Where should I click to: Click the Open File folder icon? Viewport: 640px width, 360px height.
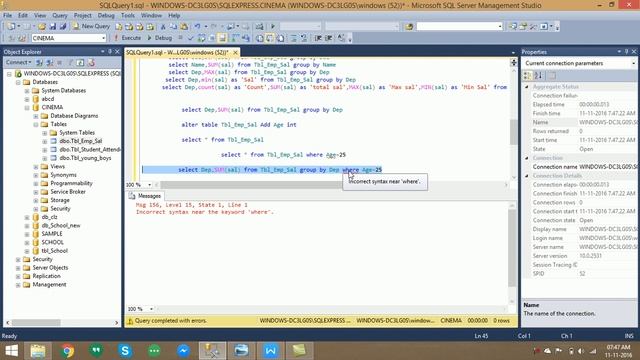[x=42, y=26]
